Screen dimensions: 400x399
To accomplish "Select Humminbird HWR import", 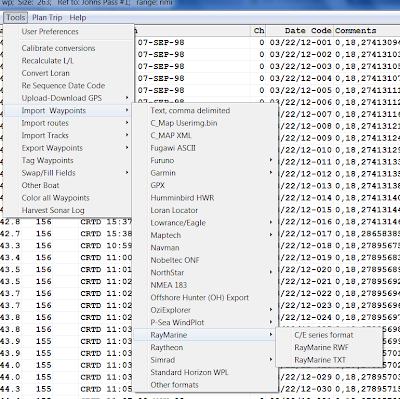I will (x=182, y=198).
